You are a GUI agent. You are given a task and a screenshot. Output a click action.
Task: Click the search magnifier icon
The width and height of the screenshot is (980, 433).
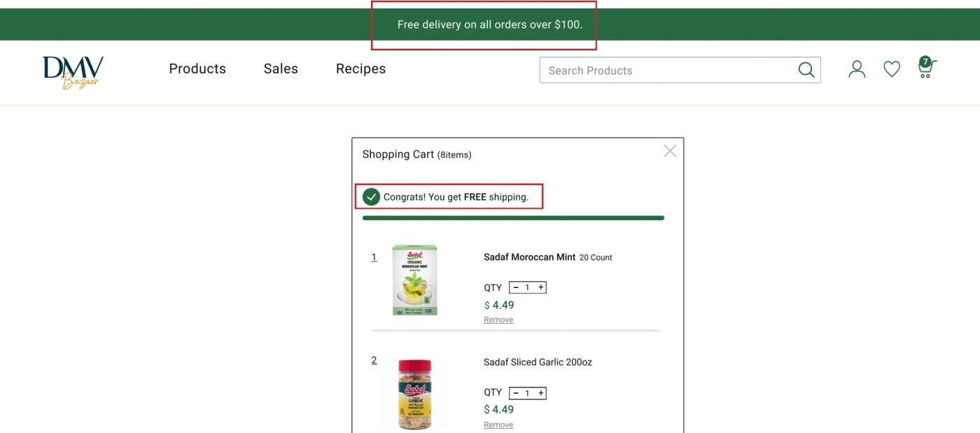(806, 70)
